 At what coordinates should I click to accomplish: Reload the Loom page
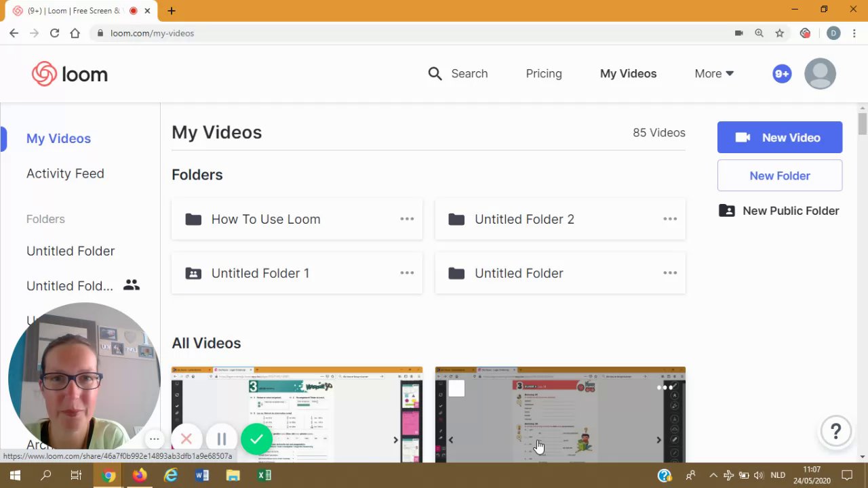click(54, 33)
